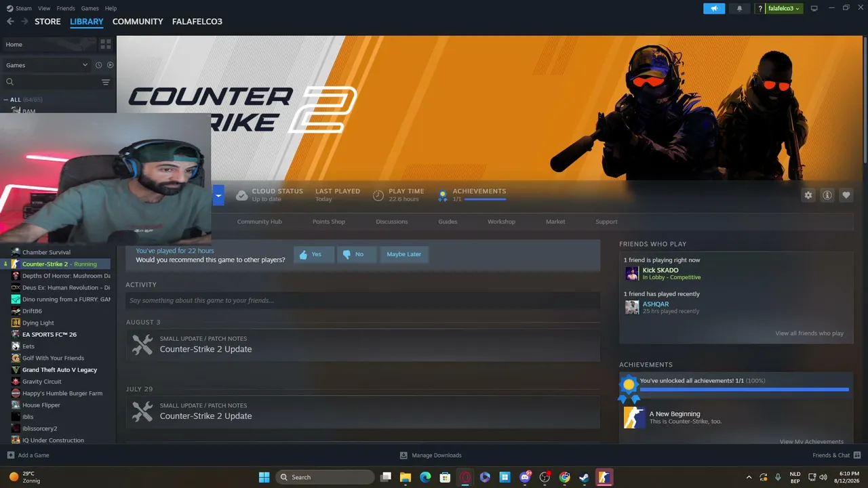
Task: Add Counter-Strike 2 to favorites heart
Action: tap(846, 195)
